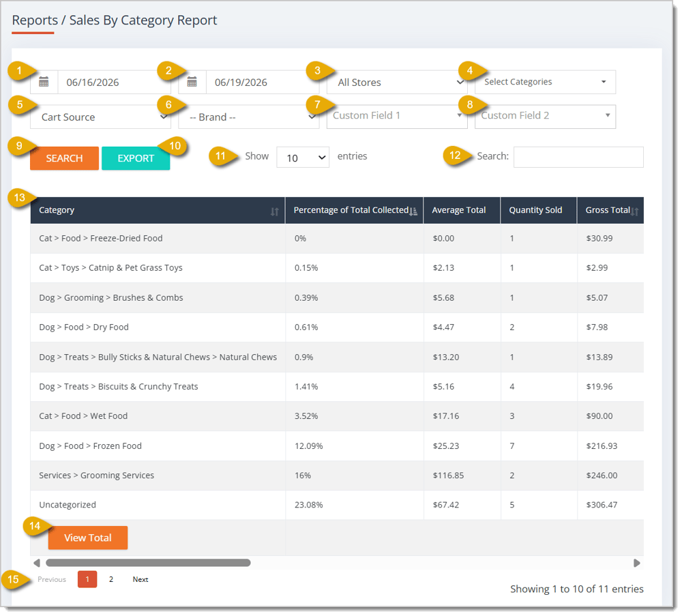Click the orange SEARCH button
This screenshot has height=616, width=682.
tap(64, 158)
